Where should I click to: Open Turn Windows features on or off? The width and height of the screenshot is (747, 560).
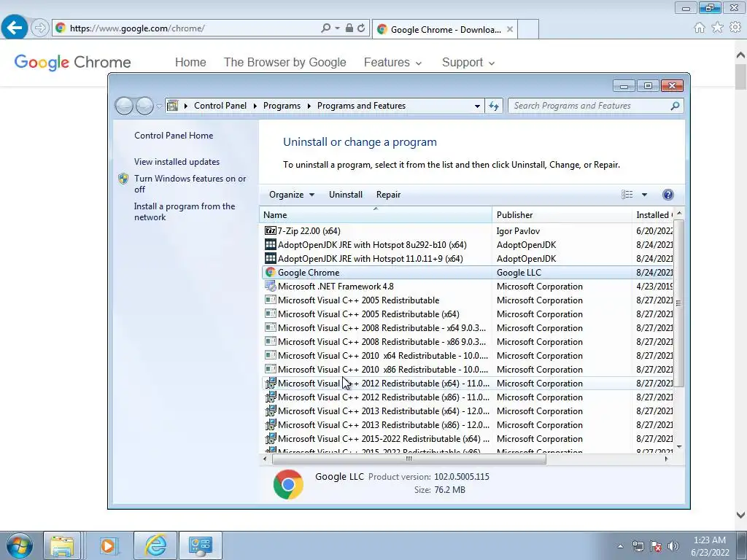point(190,184)
